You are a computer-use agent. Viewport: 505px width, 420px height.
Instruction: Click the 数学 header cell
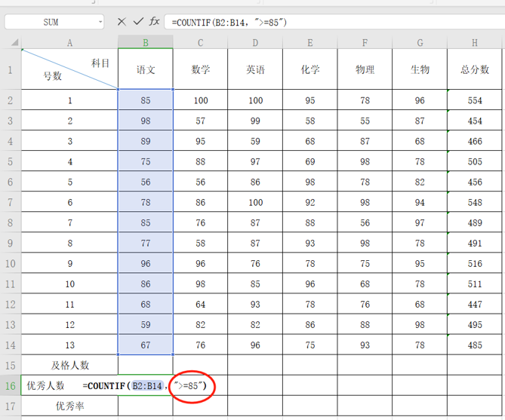coord(200,69)
